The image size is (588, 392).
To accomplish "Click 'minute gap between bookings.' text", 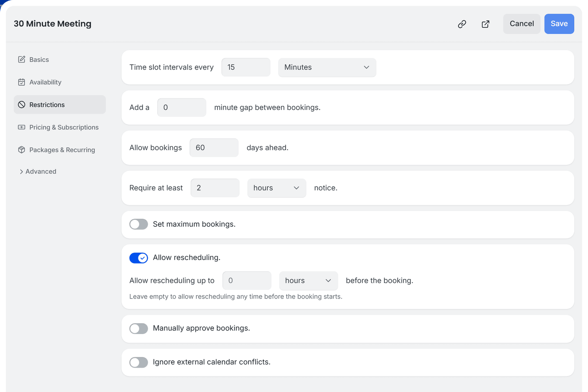I will coord(267,107).
